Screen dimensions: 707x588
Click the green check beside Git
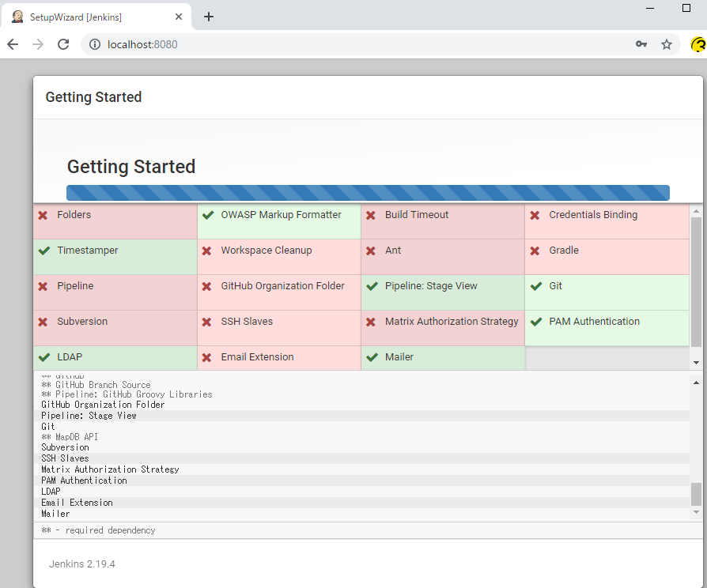[536, 286]
